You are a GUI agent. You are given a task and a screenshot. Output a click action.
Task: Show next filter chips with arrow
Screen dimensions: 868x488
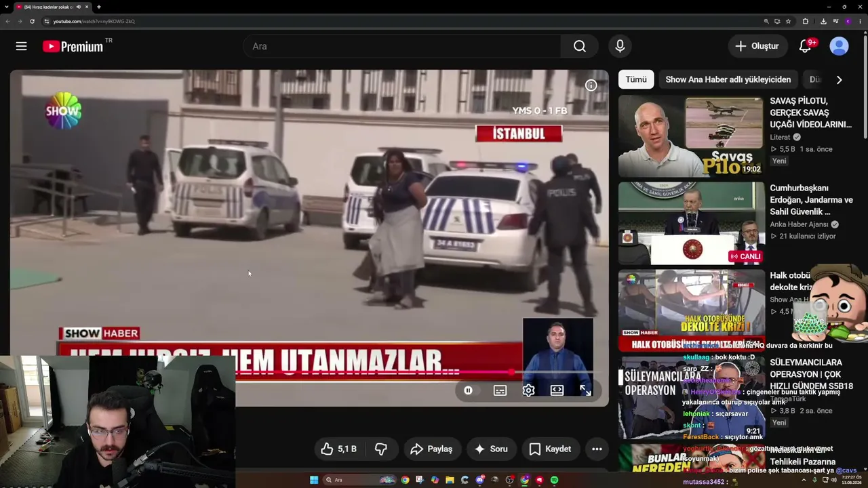(839, 79)
